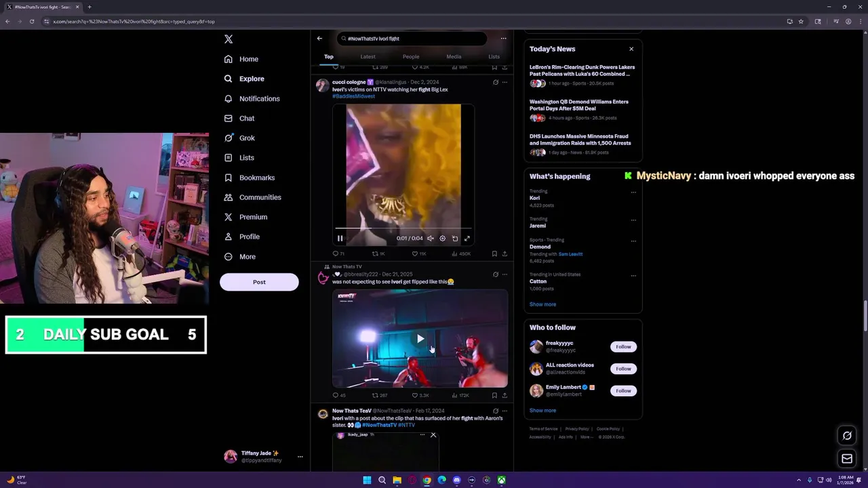Click the browser address bar

point(414,22)
